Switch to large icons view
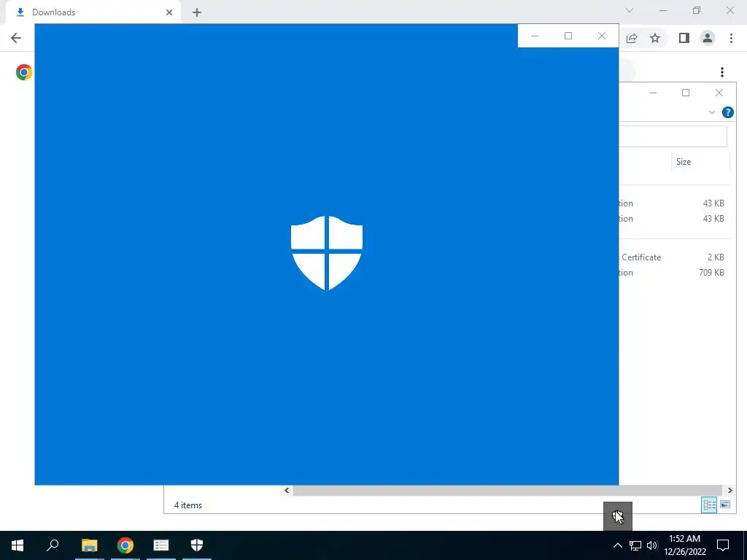The width and height of the screenshot is (747, 560). [x=725, y=505]
